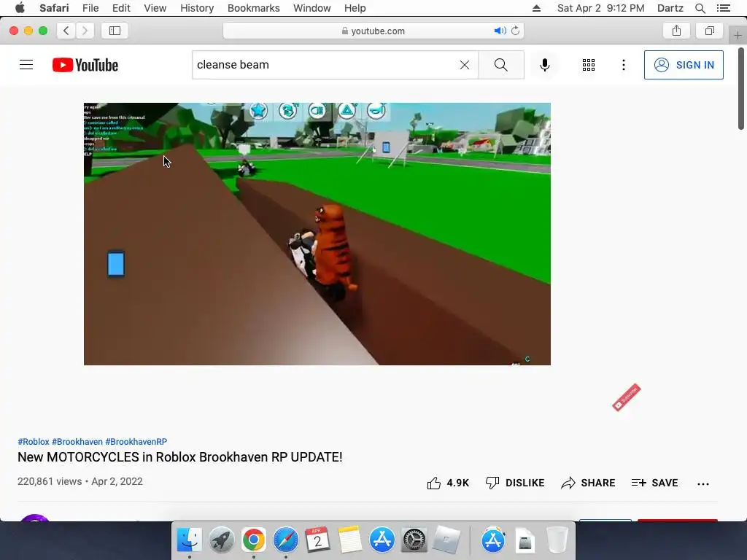
Task: Open the Edit menu
Action: pos(122,8)
